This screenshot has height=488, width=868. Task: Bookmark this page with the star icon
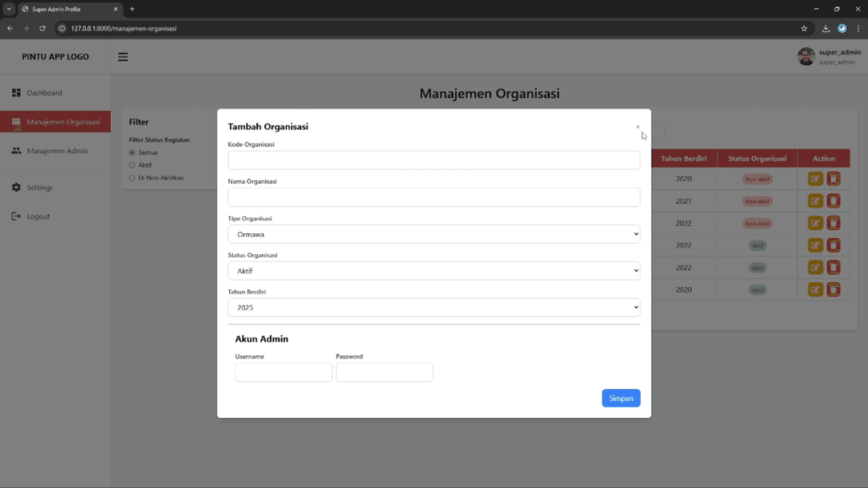804,28
